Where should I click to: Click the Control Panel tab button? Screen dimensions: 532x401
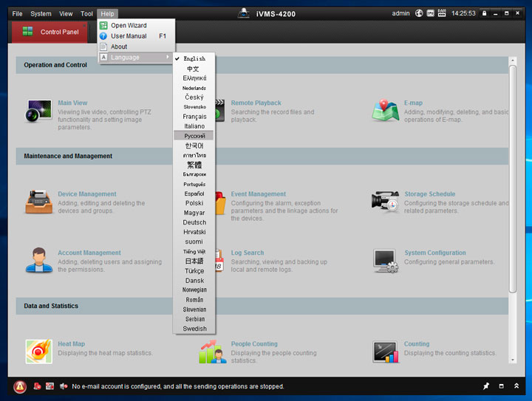[x=50, y=32]
